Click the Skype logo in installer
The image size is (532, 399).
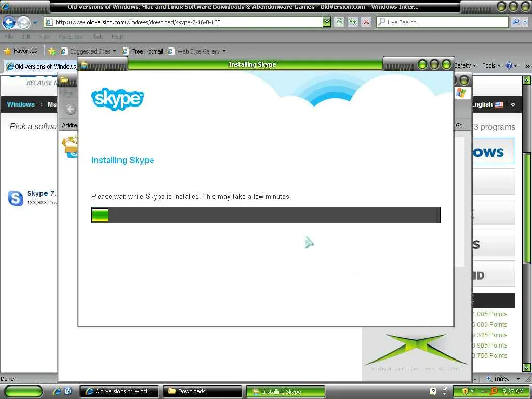pyautogui.click(x=118, y=99)
